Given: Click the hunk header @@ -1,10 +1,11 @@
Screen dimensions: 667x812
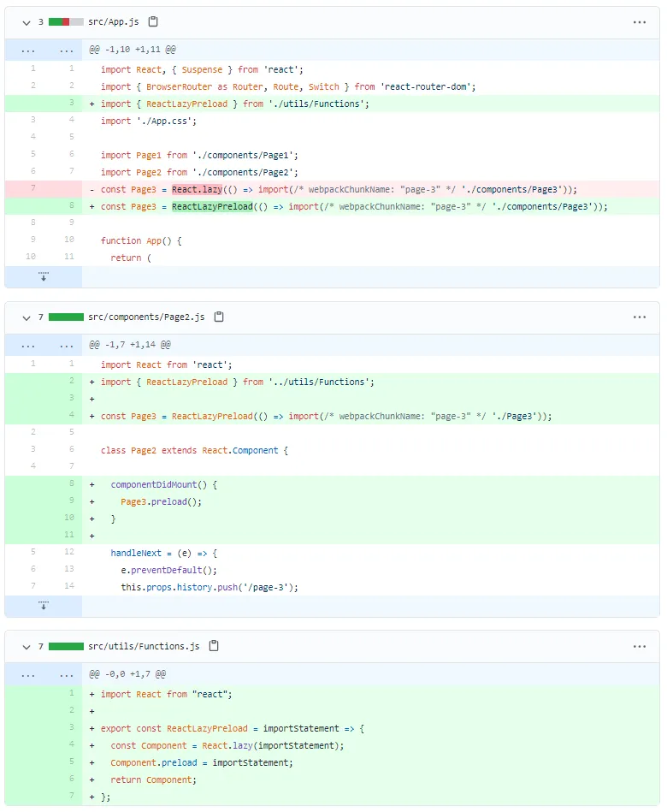Looking at the screenshot, I should coord(133,50).
